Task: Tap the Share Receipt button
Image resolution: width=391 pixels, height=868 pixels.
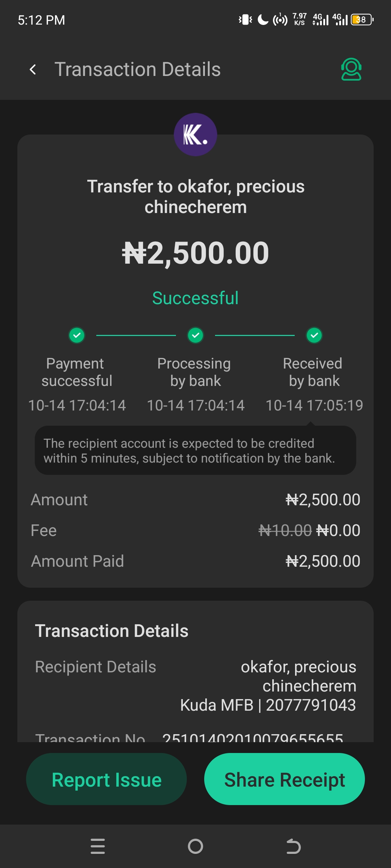Action: click(285, 779)
